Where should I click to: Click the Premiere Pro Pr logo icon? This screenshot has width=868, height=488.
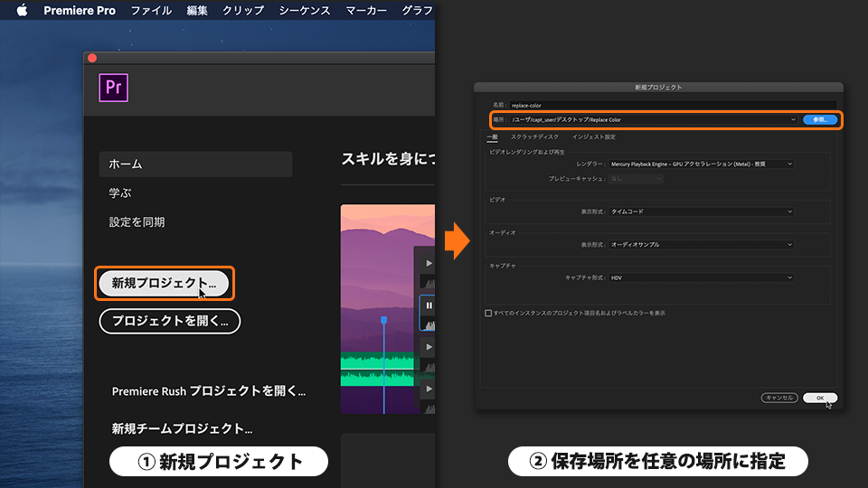[114, 88]
